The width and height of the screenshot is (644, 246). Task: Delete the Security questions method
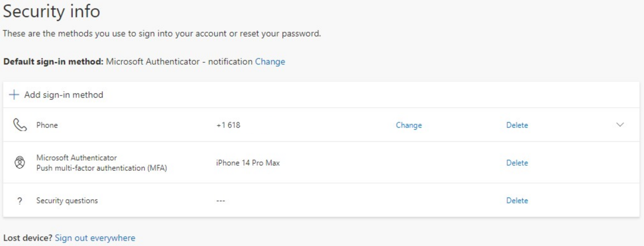[x=517, y=200]
